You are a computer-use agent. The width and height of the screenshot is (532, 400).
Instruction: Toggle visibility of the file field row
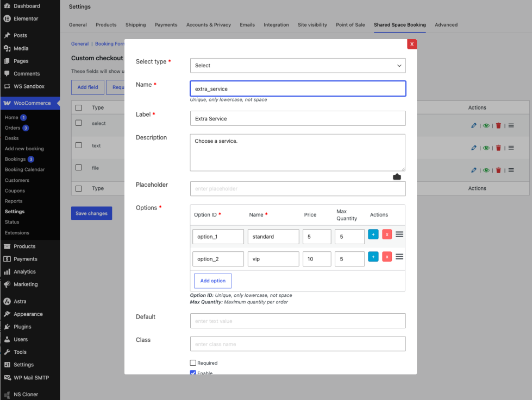click(x=486, y=170)
